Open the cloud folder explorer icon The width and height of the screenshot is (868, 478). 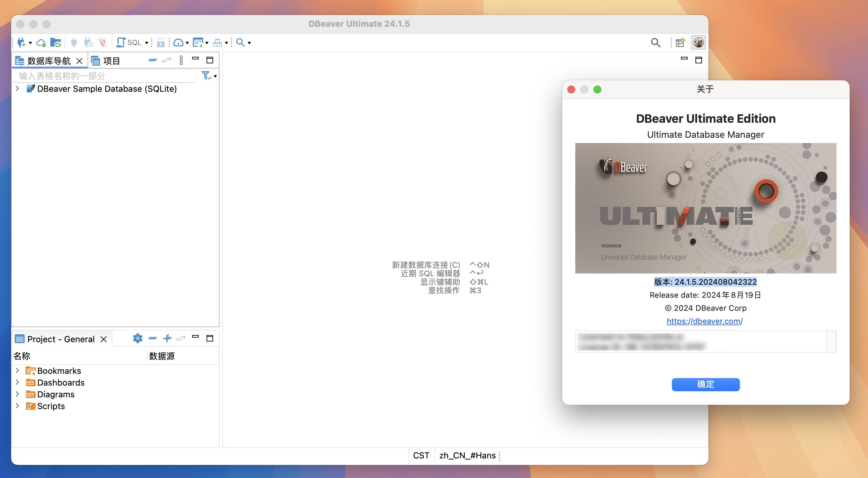point(56,43)
